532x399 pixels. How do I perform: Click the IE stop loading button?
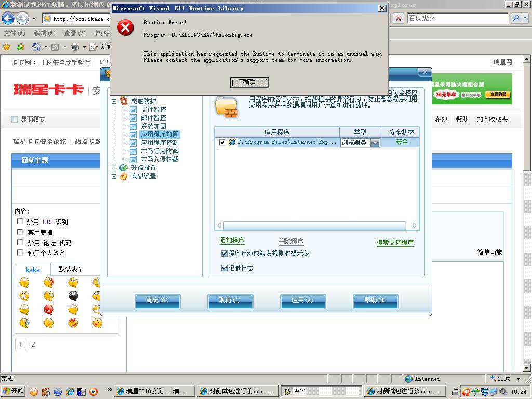tap(398, 18)
